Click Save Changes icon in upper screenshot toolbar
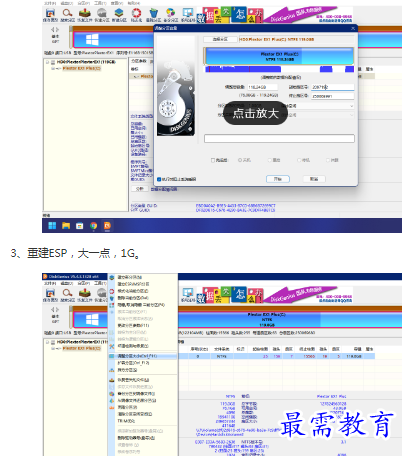The height and width of the screenshot is (456, 402). click(x=50, y=13)
